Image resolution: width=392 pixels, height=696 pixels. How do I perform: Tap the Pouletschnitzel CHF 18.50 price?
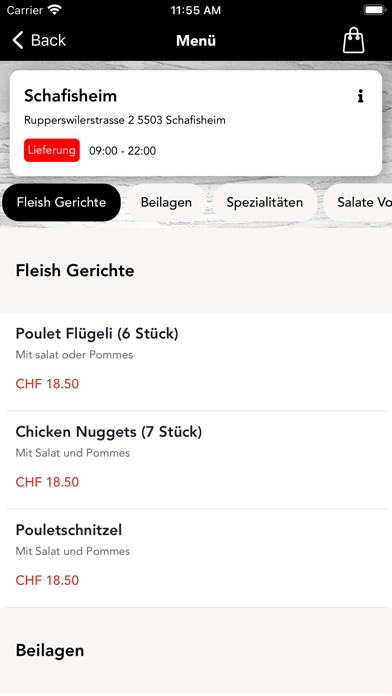pos(47,581)
